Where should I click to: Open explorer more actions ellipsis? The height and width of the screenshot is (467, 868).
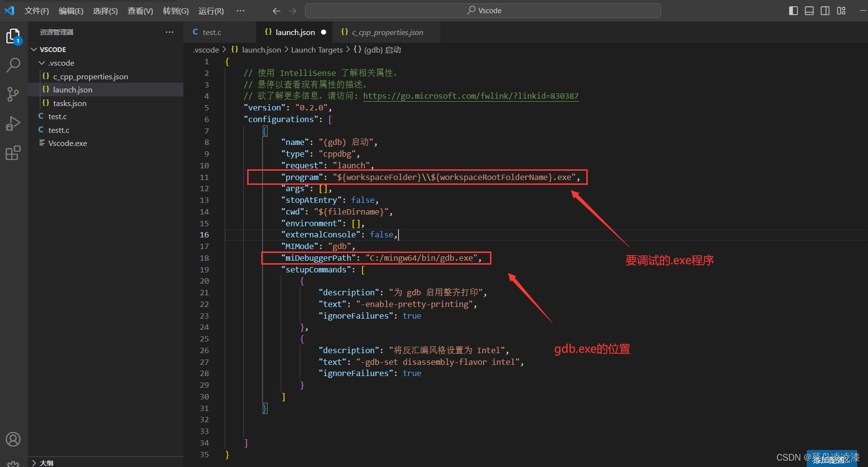(169, 32)
